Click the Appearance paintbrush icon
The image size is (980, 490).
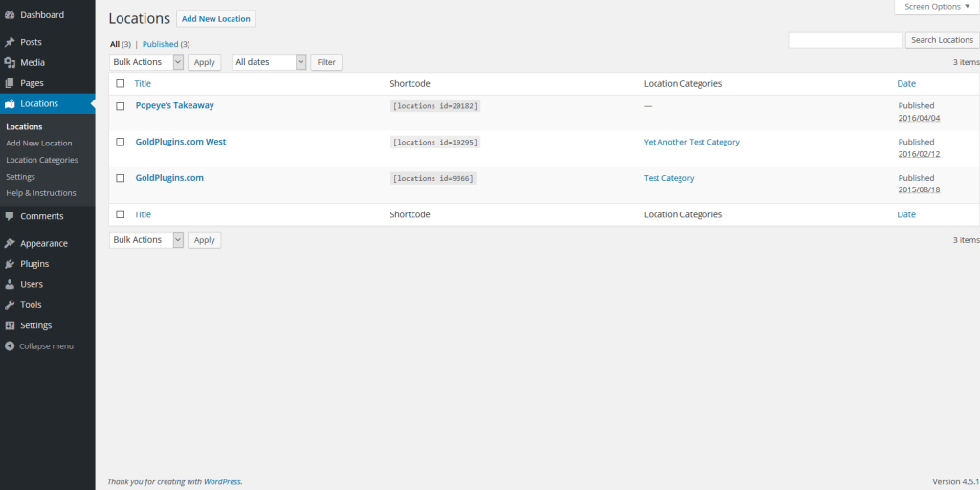click(10, 243)
